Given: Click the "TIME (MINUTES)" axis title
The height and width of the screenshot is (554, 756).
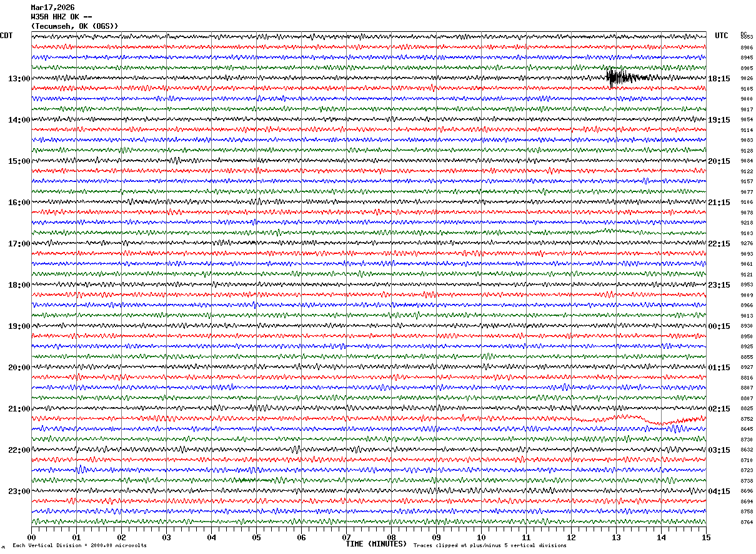Looking at the screenshot, I should pos(376,543).
